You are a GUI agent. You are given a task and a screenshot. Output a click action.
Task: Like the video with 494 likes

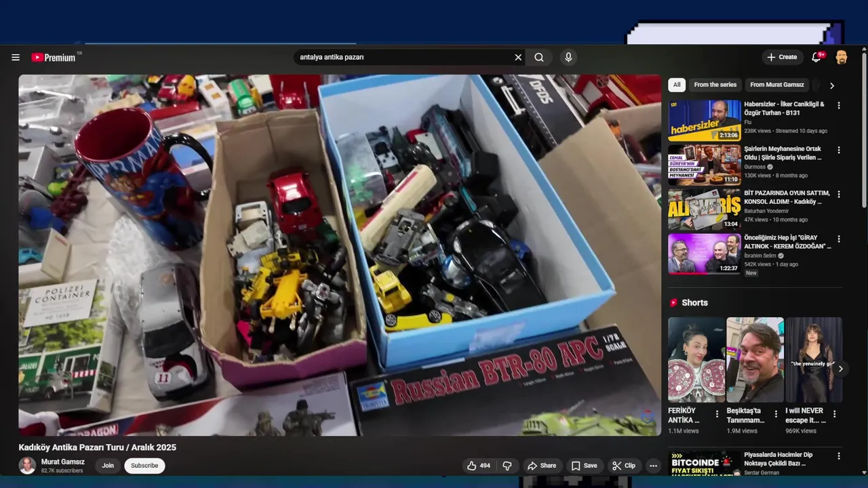[x=479, y=466]
